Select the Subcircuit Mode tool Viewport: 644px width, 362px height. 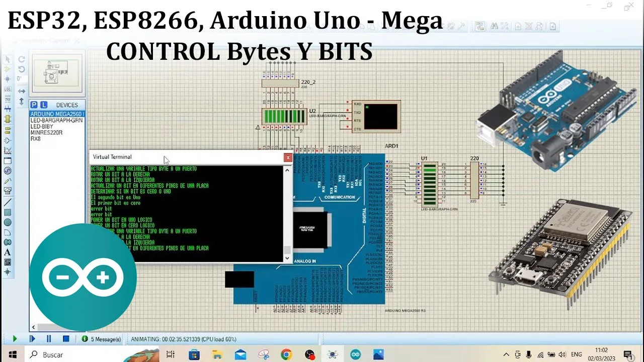pyautogui.click(x=8, y=120)
